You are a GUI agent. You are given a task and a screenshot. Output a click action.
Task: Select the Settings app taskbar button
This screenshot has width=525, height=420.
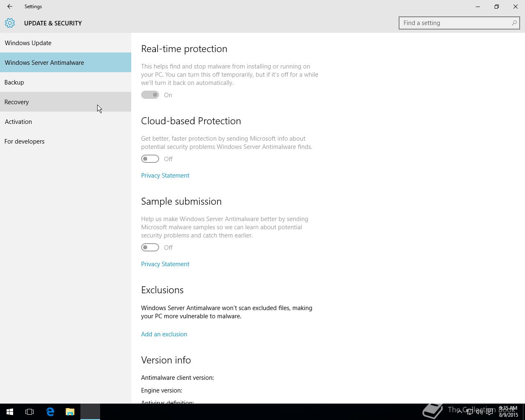(x=90, y=412)
